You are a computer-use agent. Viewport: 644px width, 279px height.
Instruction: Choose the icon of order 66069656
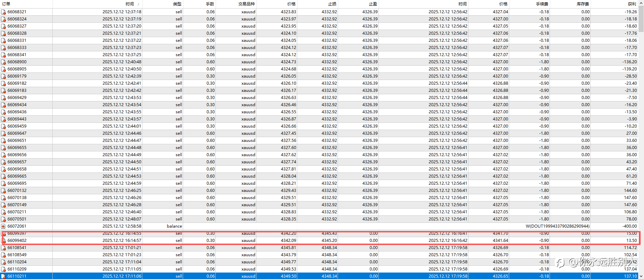tap(3, 155)
